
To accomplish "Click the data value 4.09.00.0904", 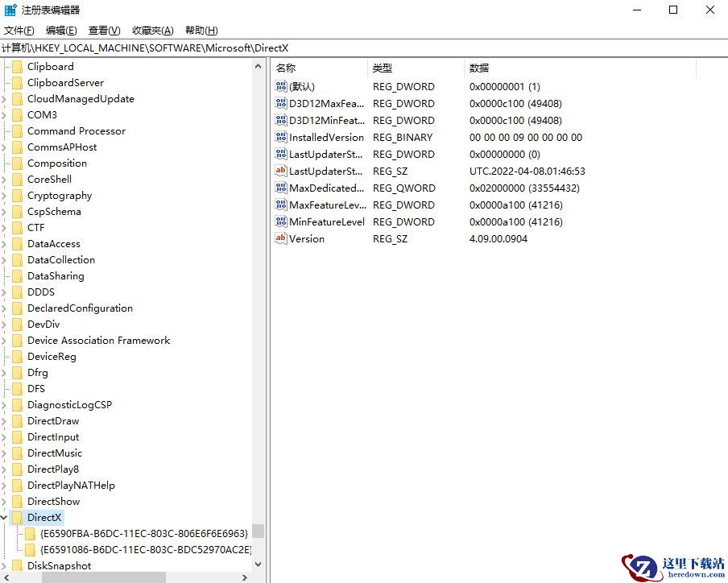I will point(498,239).
